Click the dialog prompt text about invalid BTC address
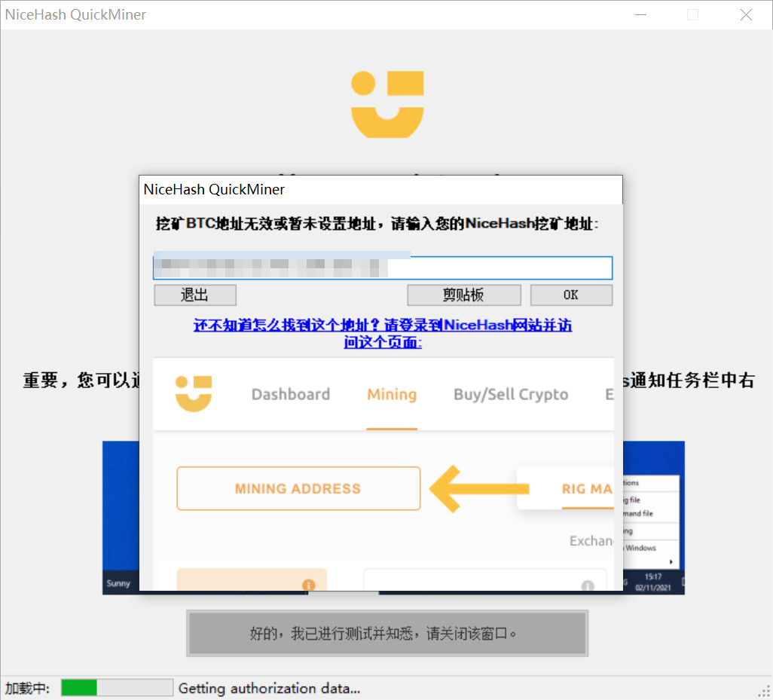 (x=377, y=224)
